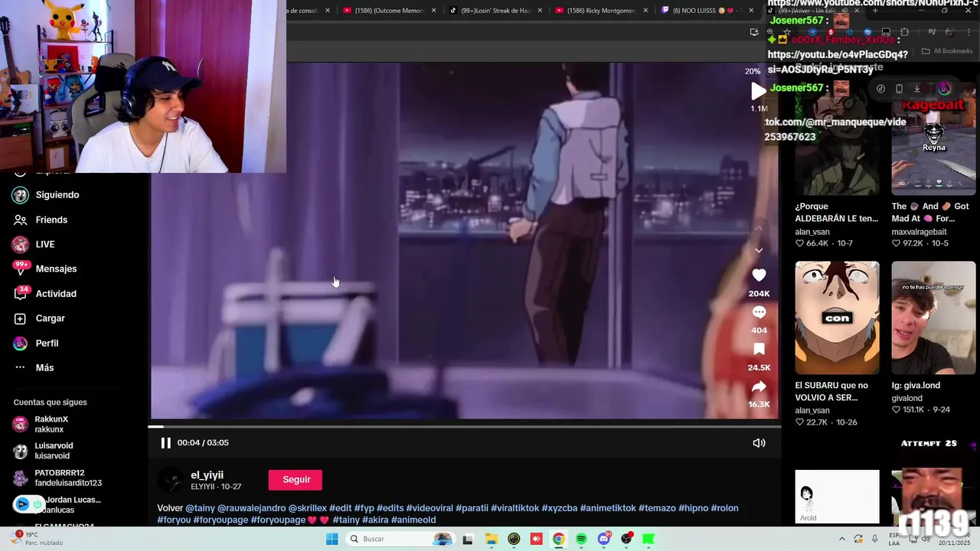Open the Attempt 25 video thumbnail

tap(933, 482)
